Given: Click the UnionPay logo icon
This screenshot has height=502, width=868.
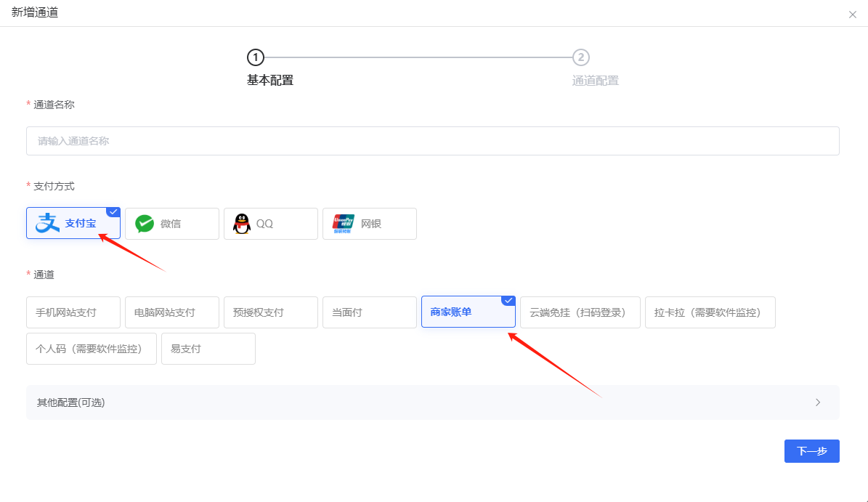Looking at the screenshot, I should coord(344,224).
